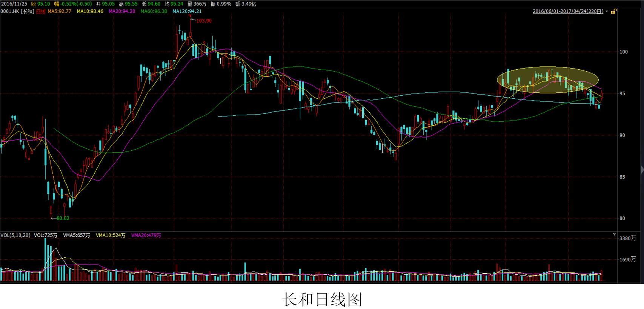644x309 pixels.
Task: Click the VOL:725万 volume value
Action: [x=46, y=236]
